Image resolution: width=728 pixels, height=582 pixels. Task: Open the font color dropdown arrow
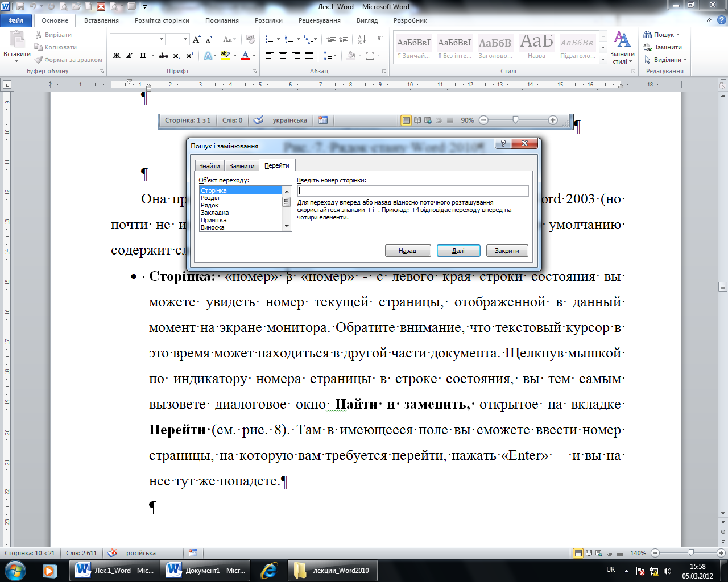click(254, 55)
